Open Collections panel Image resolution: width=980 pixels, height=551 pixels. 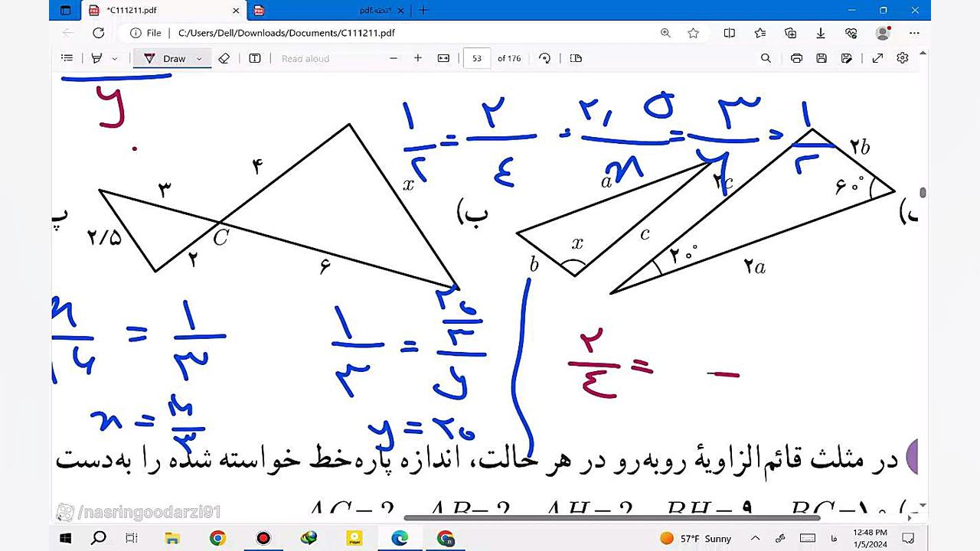(791, 33)
